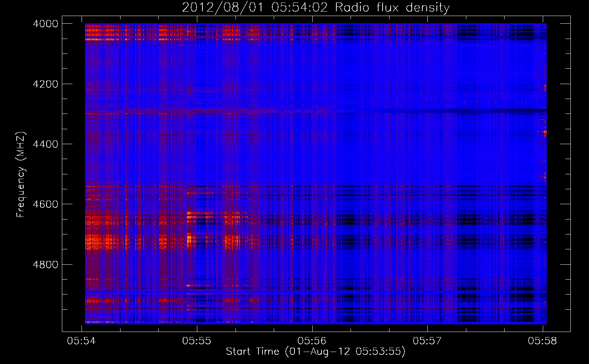
Task: Click the 4600 frequency axis label
Action: [46, 204]
